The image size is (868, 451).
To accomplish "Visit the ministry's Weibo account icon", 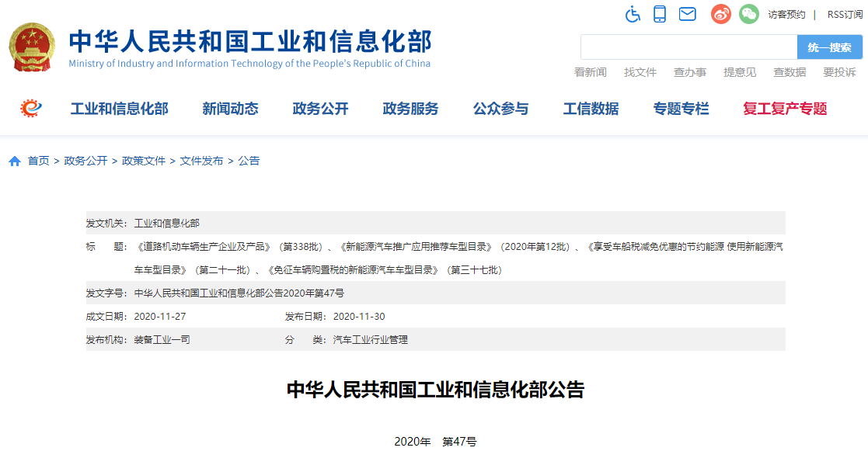I will (x=720, y=14).
